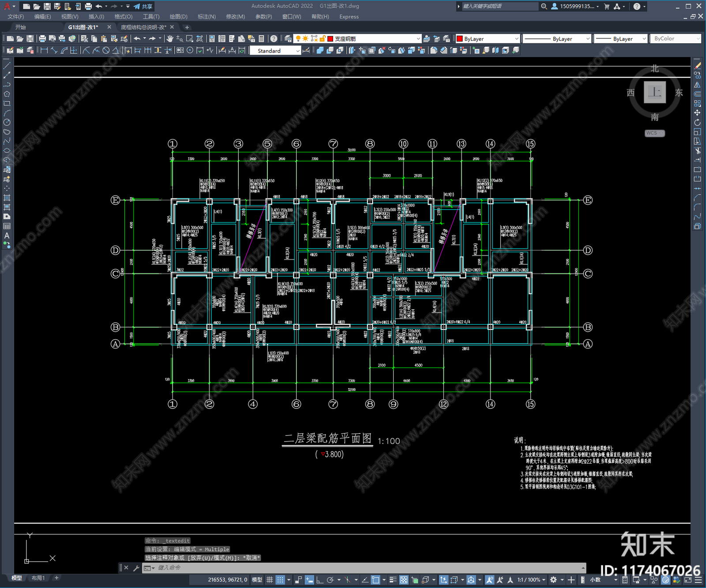706x588 pixels.
Task: Click the Line tool in the left draw toolbar
Action: (x=7, y=65)
